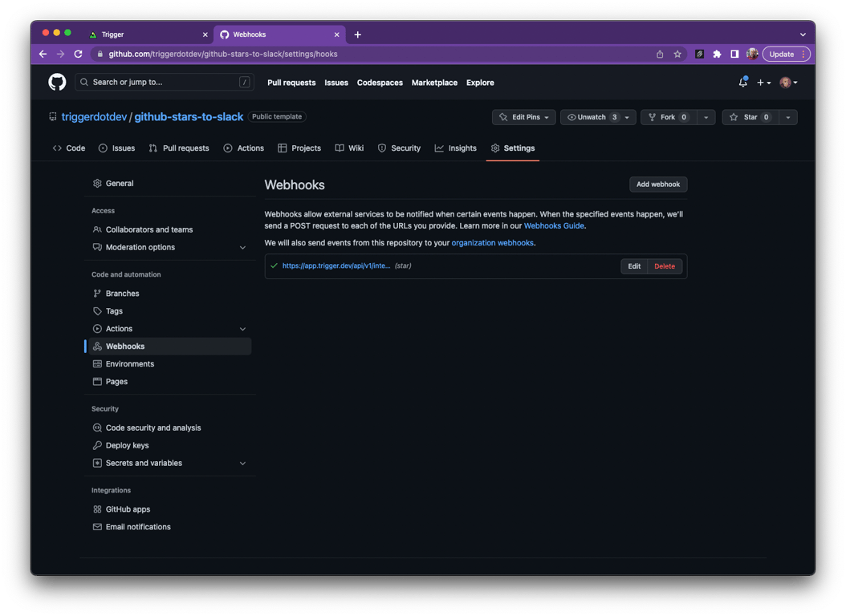Click the browser back arrow
Screen dimensions: 846x616
[43, 54]
